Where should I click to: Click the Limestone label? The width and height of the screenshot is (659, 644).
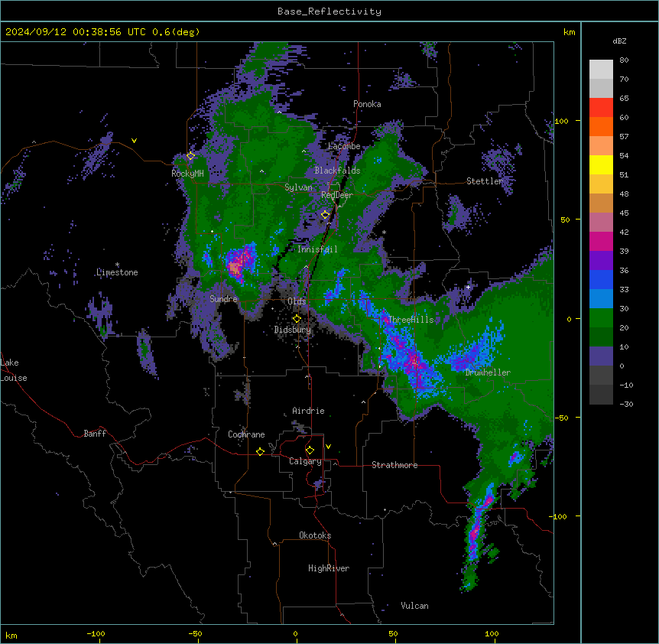pos(117,272)
